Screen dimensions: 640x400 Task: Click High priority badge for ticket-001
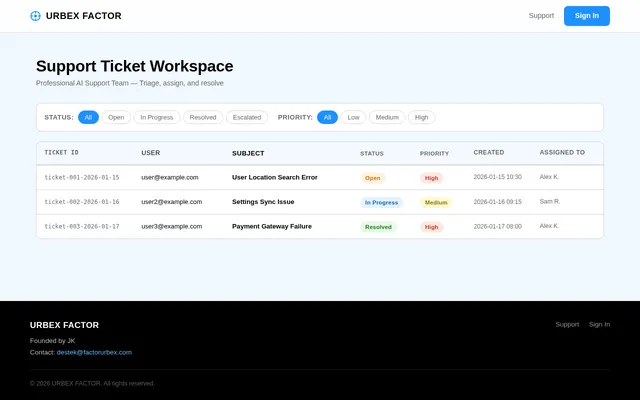431,178
